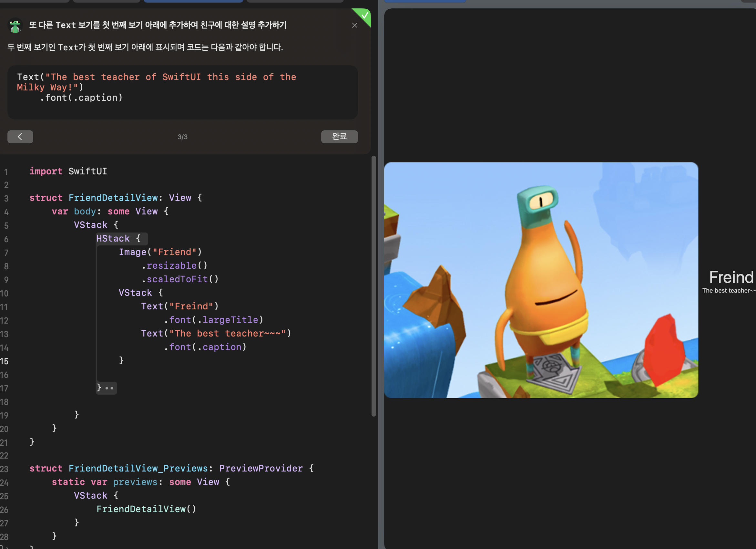Click 'var body: some View {' on line 4

(x=110, y=212)
